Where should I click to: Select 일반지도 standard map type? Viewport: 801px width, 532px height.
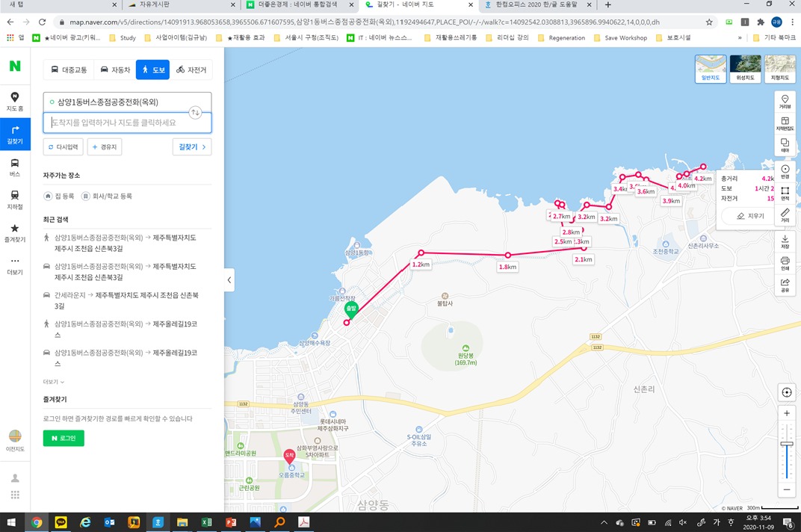pos(711,69)
